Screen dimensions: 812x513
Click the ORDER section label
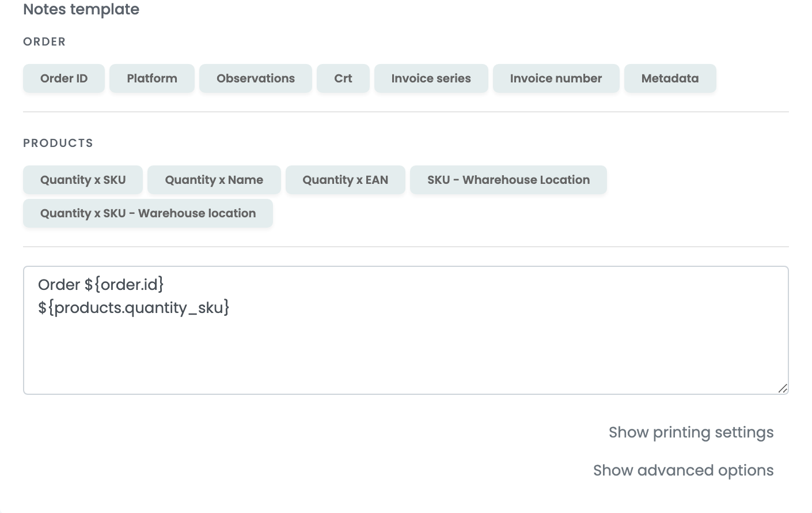point(44,42)
